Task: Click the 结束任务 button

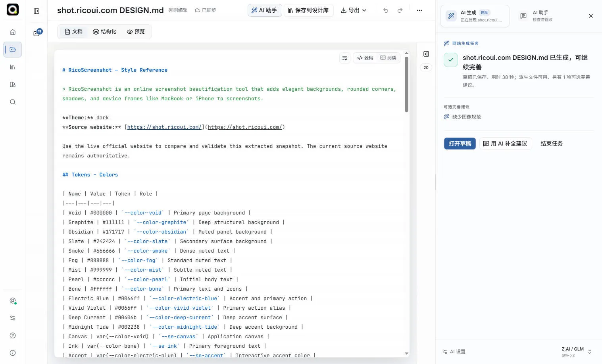Action: point(552,144)
